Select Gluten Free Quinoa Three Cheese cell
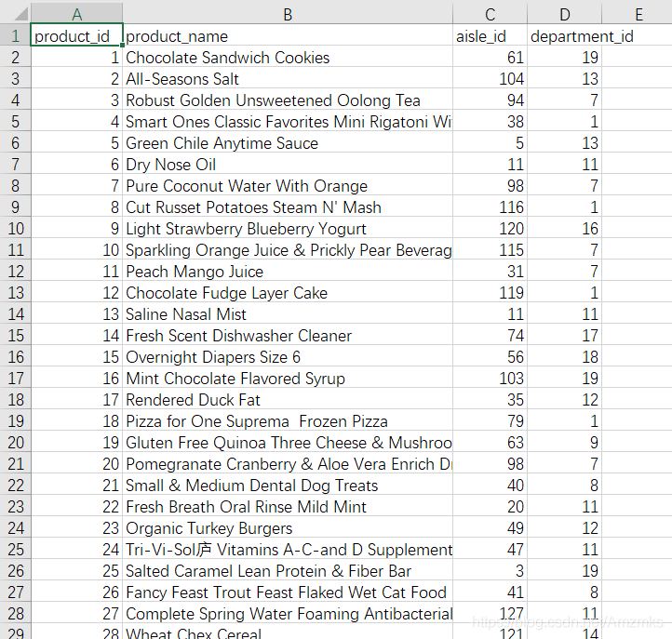The image size is (672, 639). [x=288, y=442]
